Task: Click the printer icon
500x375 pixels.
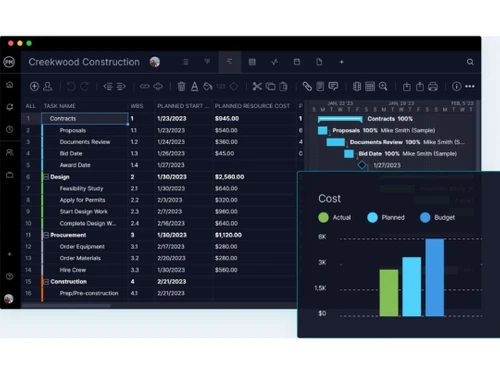Action: [433, 87]
